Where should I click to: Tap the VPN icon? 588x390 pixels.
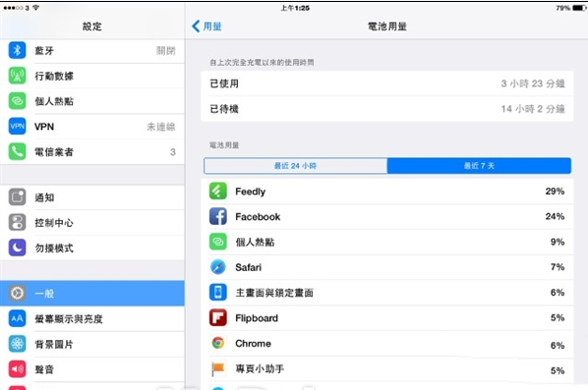(18, 127)
